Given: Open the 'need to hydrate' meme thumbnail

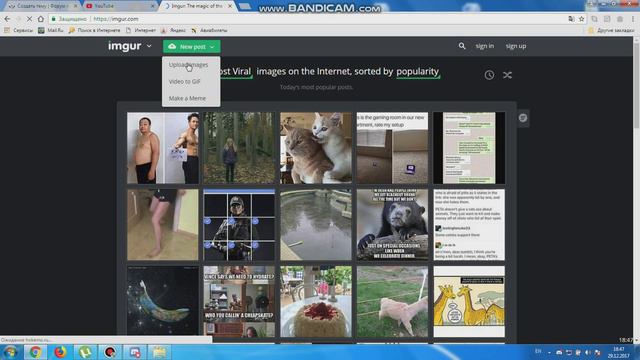Looking at the screenshot, I should coord(239,301).
